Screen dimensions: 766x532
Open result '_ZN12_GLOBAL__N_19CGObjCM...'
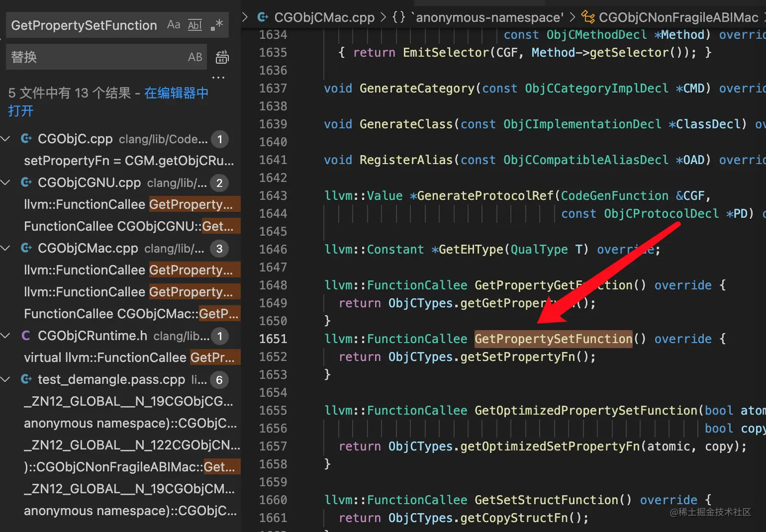[129, 488]
